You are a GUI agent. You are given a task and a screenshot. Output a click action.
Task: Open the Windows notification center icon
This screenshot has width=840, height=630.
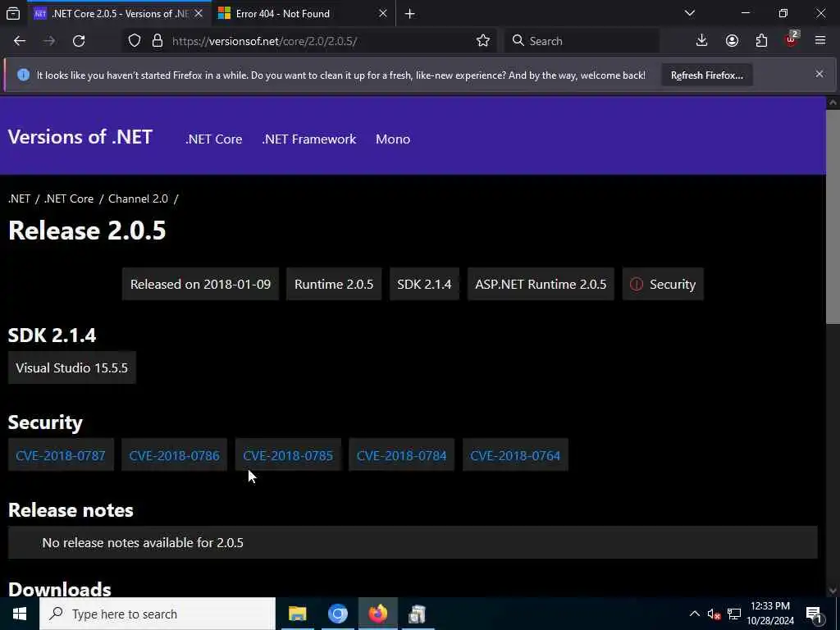pos(815,614)
